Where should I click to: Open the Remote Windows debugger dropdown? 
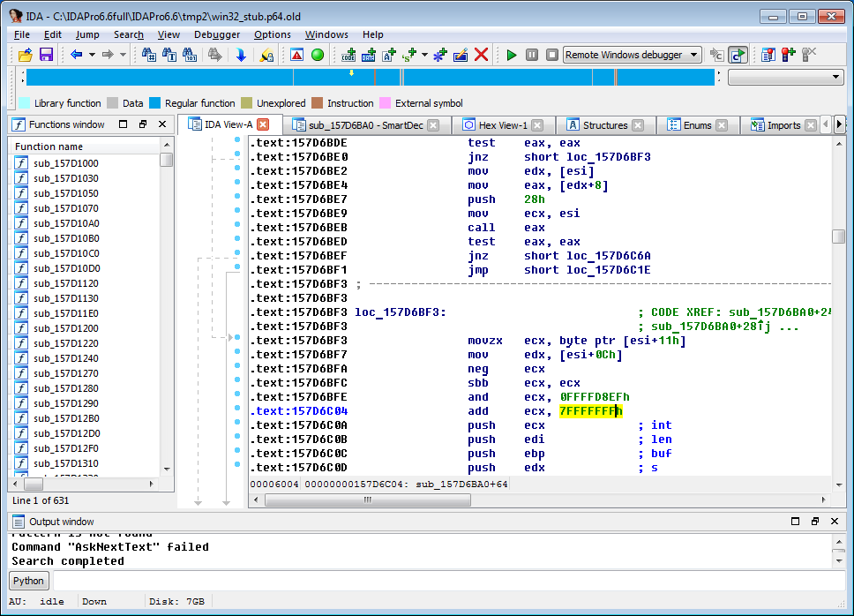coord(693,55)
